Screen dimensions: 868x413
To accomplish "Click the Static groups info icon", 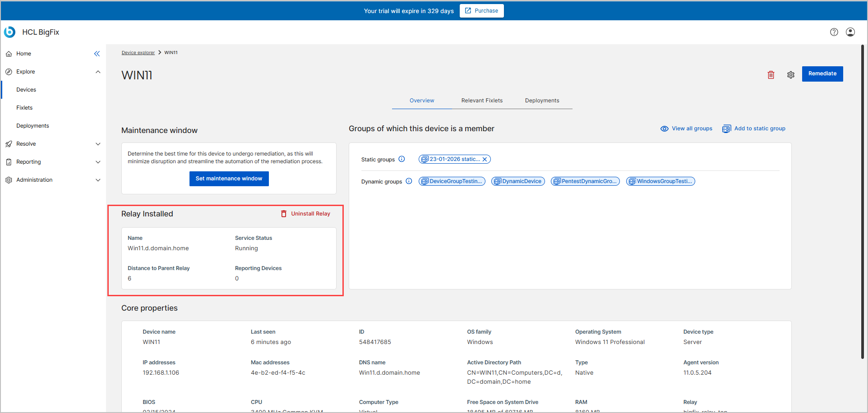I will point(402,159).
